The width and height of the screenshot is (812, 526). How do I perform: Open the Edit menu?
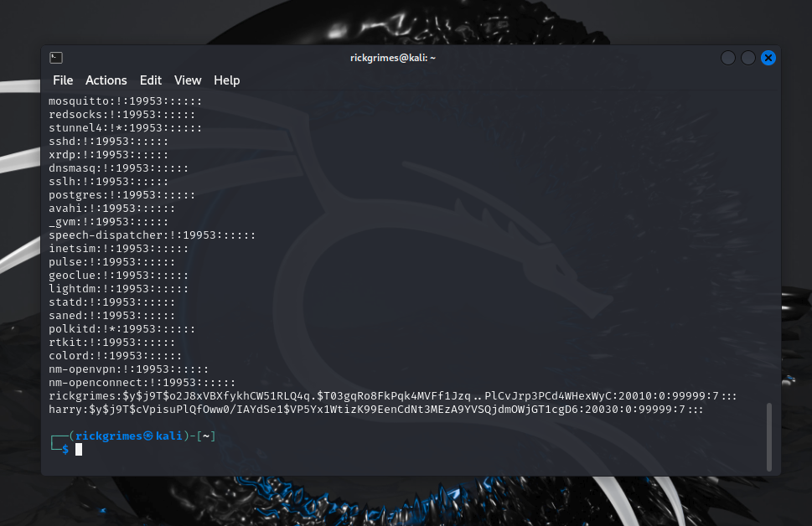pos(150,80)
